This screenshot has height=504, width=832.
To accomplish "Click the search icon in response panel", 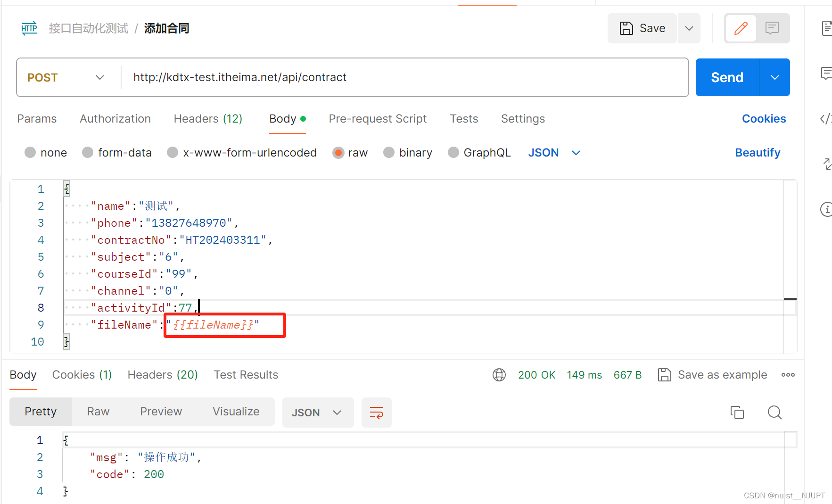I will click(x=774, y=413).
